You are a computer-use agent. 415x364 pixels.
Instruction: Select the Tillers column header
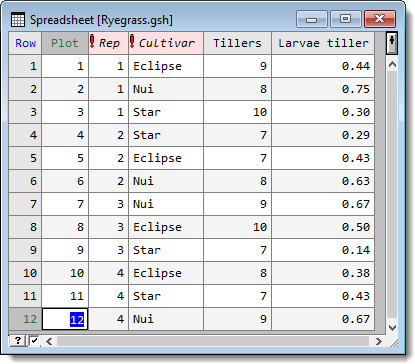pyautogui.click(x=237, y=43)
